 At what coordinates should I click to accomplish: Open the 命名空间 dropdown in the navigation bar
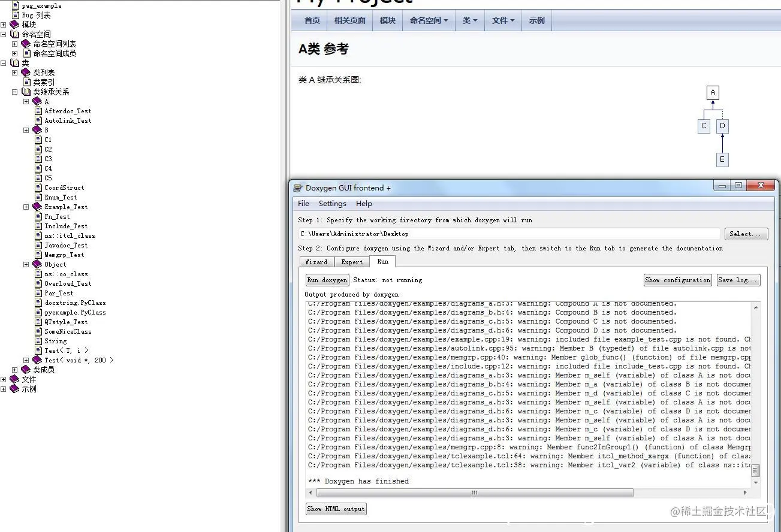pos(429,20)
